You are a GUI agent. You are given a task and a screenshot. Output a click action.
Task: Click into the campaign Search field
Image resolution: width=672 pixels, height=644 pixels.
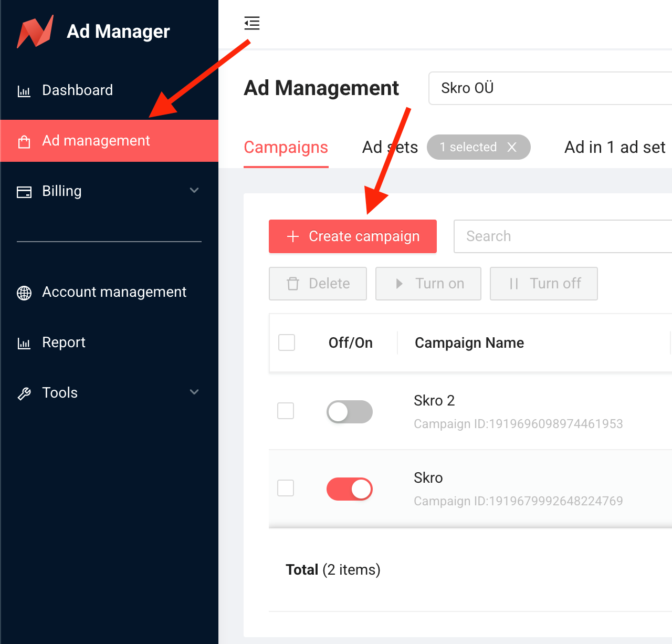pyautogui.click(x=563, y=236)
